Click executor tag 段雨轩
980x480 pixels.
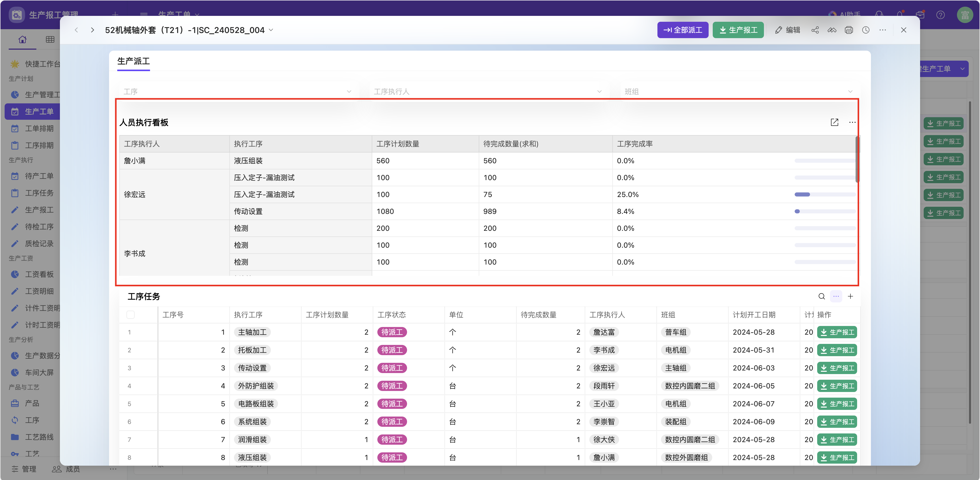click(604, 386)
